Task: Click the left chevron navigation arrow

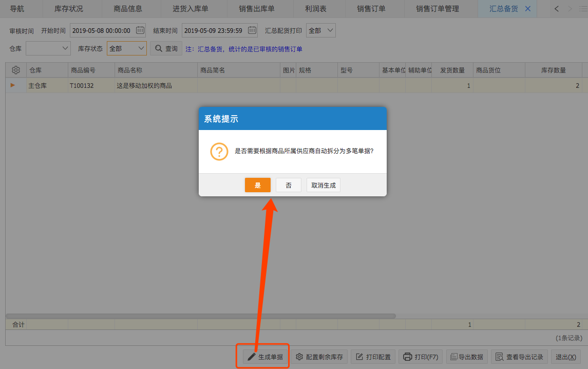Action: pos(556,8)
